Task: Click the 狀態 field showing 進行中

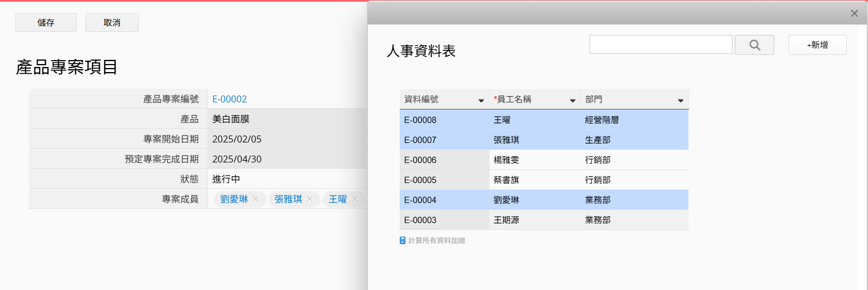Action: [x=226, y=179]
